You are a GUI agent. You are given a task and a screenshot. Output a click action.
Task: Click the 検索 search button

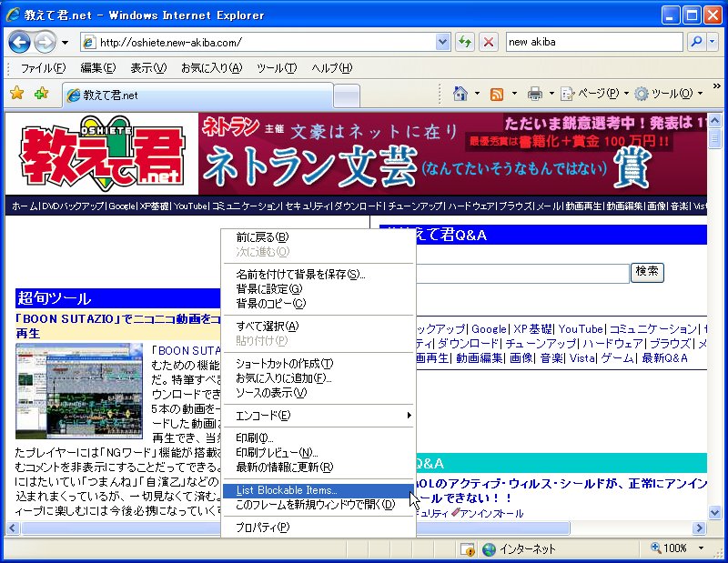(647, 273)
